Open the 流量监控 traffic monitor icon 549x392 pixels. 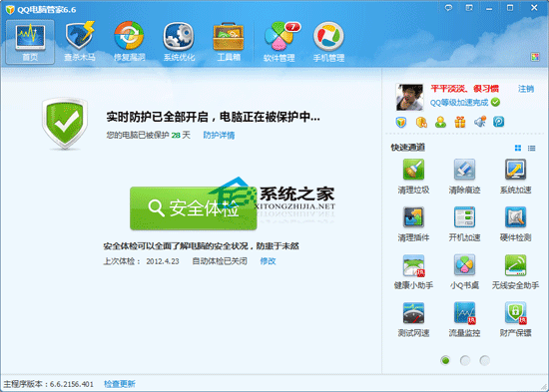pos(464,312)
